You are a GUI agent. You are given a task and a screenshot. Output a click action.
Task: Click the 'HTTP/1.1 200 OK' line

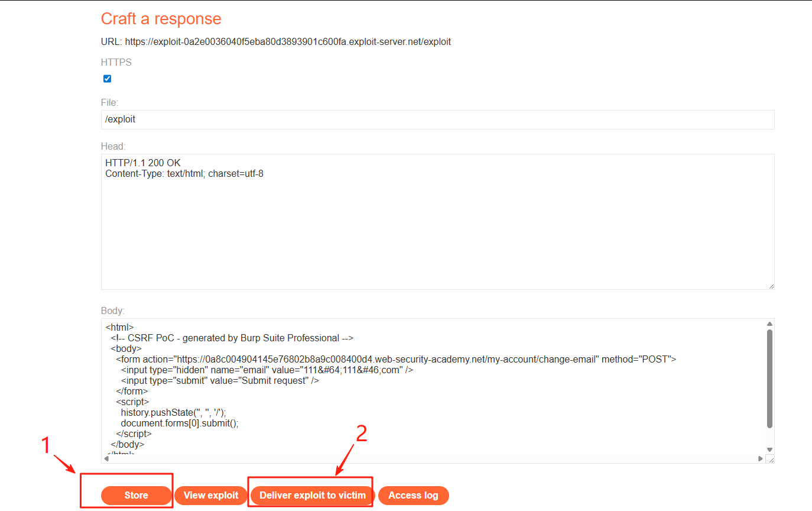(x=143, y=163)
